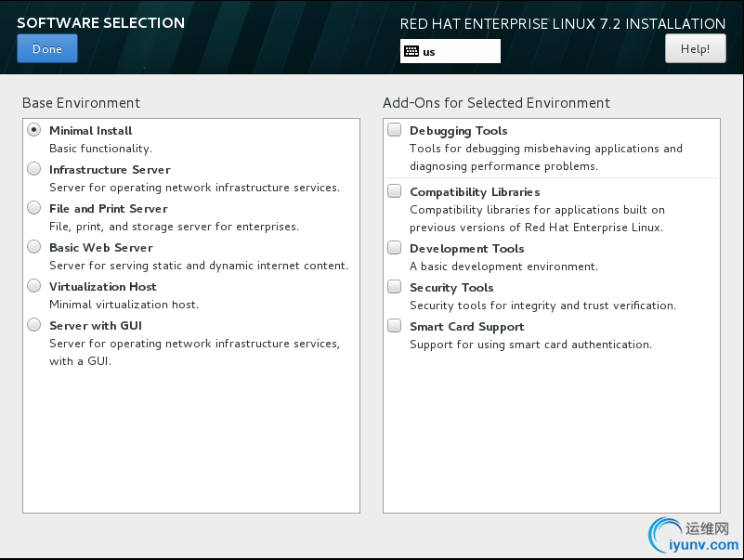This screenshot has width=744, height=560.
Task: Click the keyboard layout icon
Action: (411, 51)
